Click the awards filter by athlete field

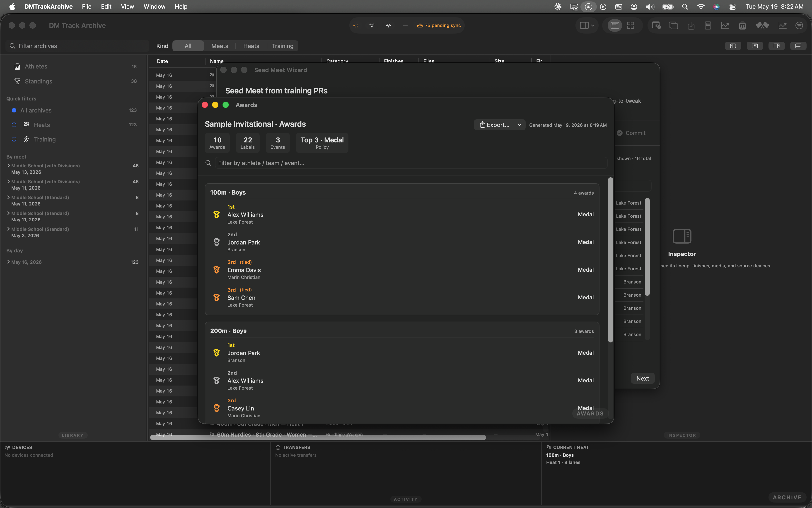point(411,163)
